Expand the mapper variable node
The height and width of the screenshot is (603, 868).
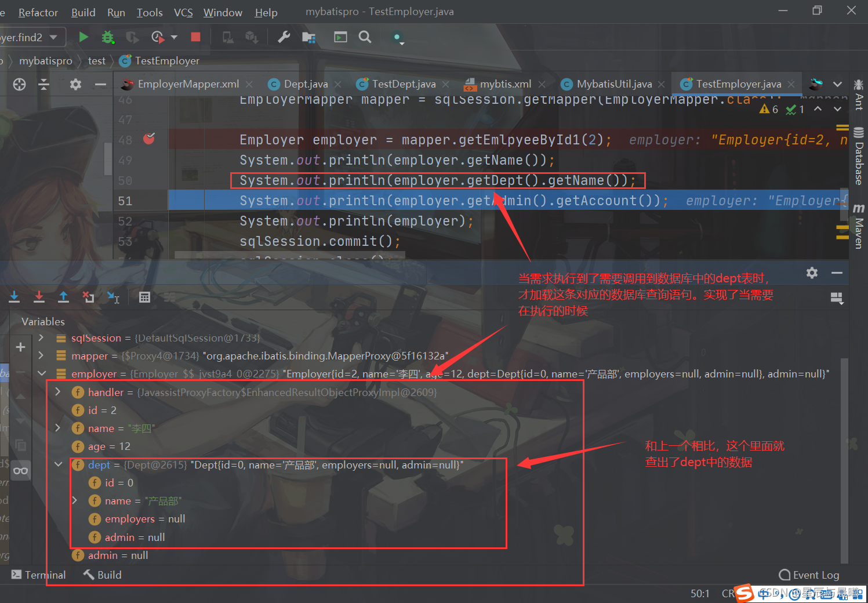pyautogui.click(x=41, y=355)
